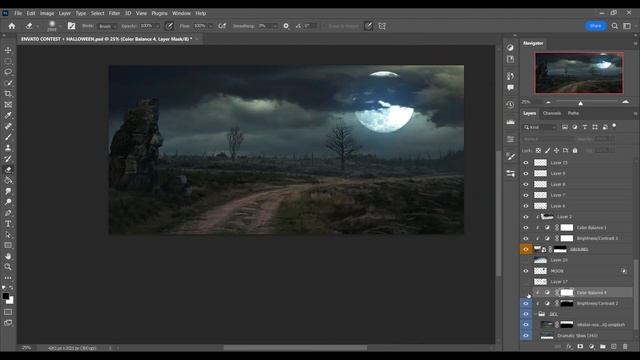This screenshot has height=360, width=640.
Task: Open the File menu
Action: [x=18, y=13]
